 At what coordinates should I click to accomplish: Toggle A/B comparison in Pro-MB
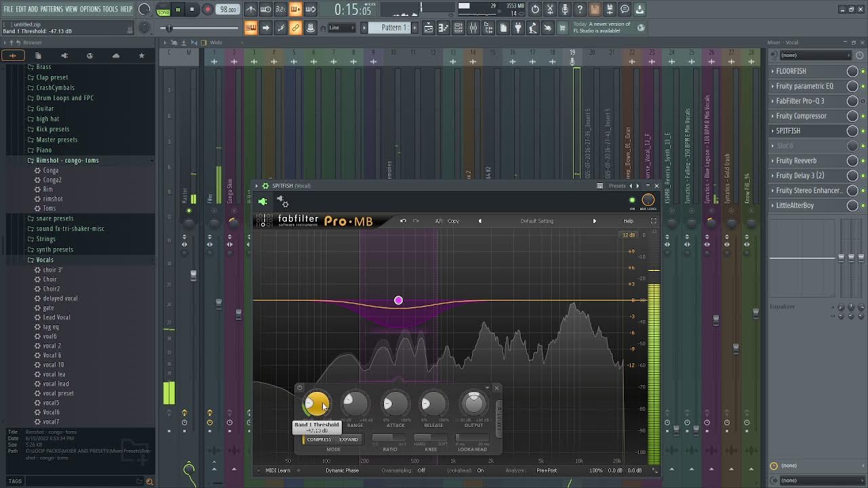pos(439,221)
